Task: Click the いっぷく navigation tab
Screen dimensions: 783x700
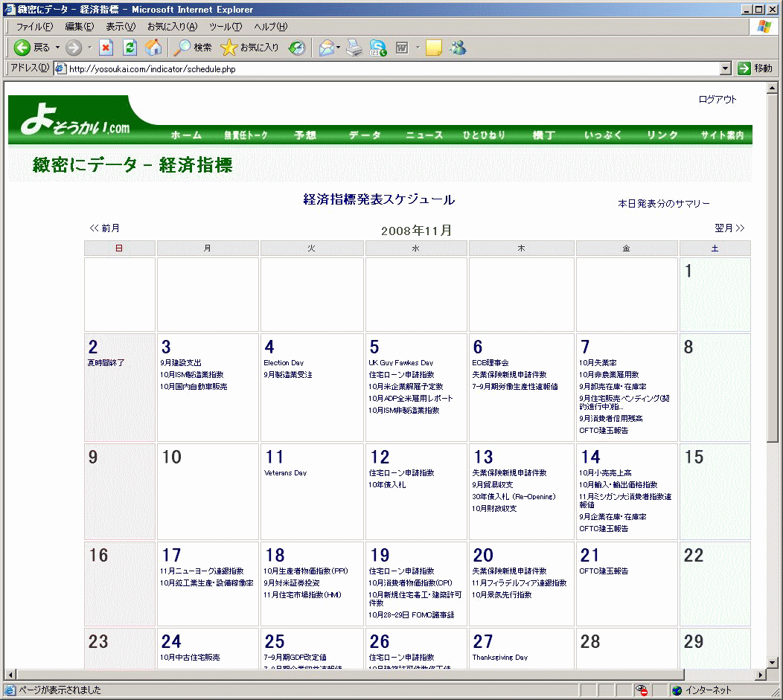Action: [603, 135]
